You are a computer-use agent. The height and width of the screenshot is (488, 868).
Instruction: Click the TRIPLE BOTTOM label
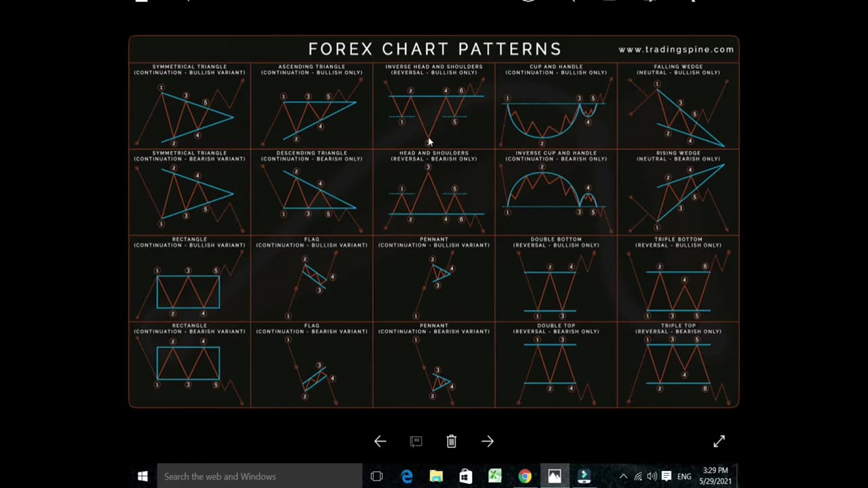coord(678,239)
